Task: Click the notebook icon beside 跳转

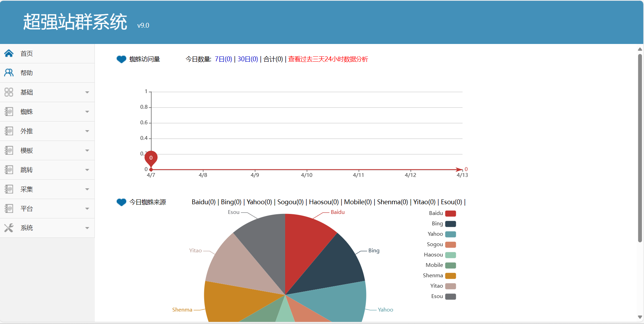Action: (9, 170)
